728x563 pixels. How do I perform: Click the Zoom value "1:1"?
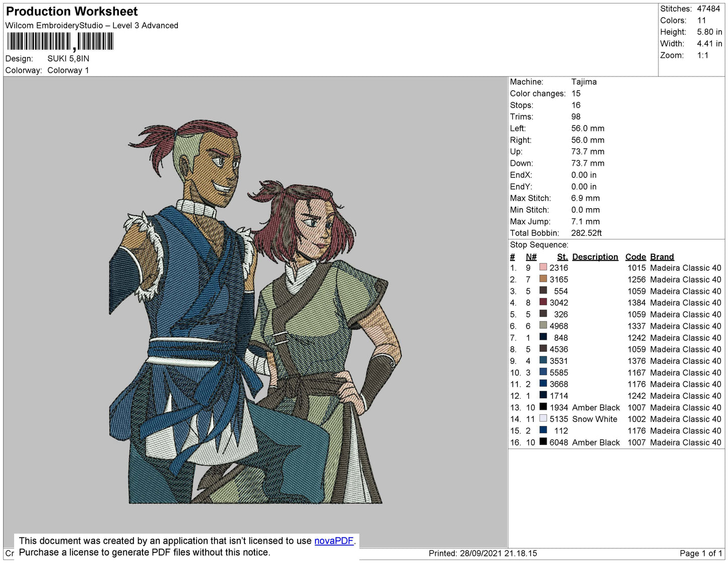703,55
